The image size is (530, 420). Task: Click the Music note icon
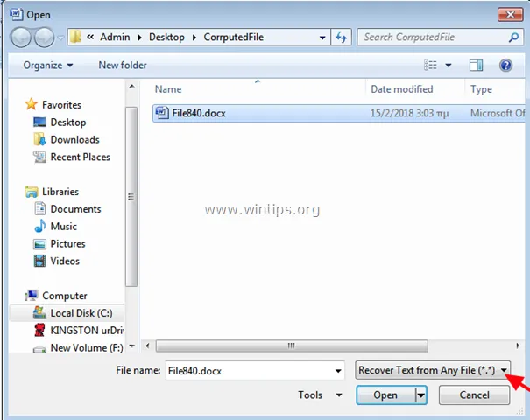(x=40, y=226)
